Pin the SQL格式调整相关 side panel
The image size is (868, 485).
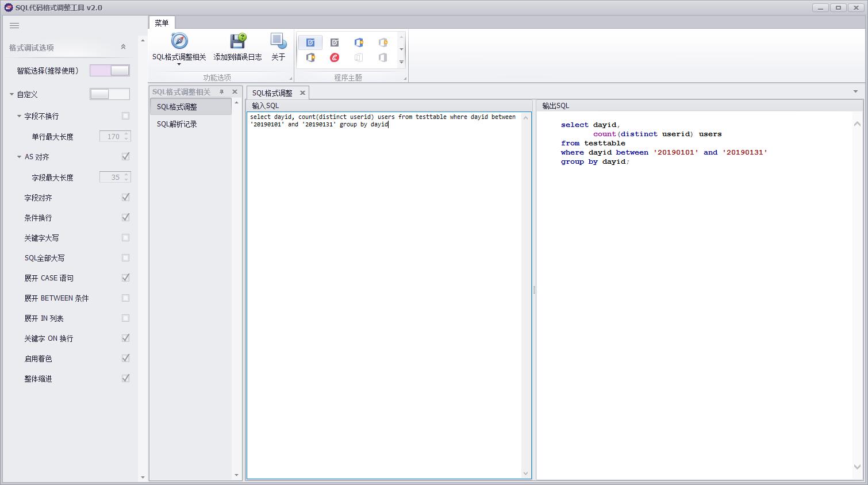point(221,92)
